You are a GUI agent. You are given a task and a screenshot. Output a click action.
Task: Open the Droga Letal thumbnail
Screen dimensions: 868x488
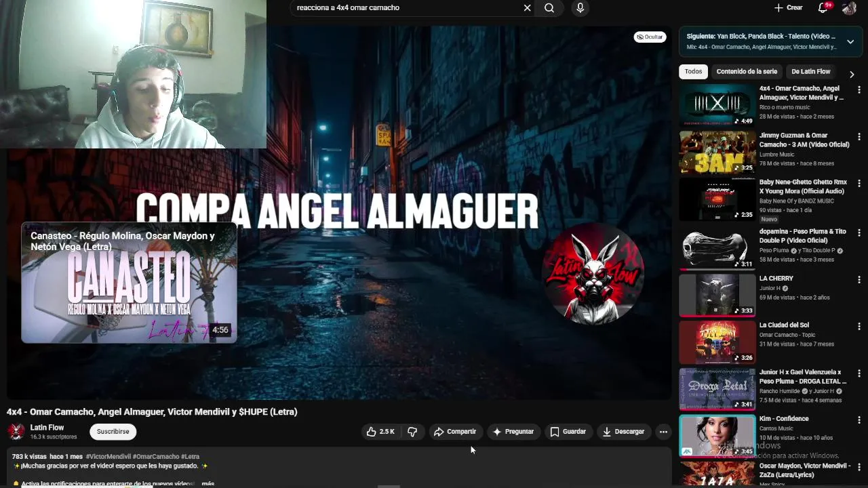tap(717, 389)
